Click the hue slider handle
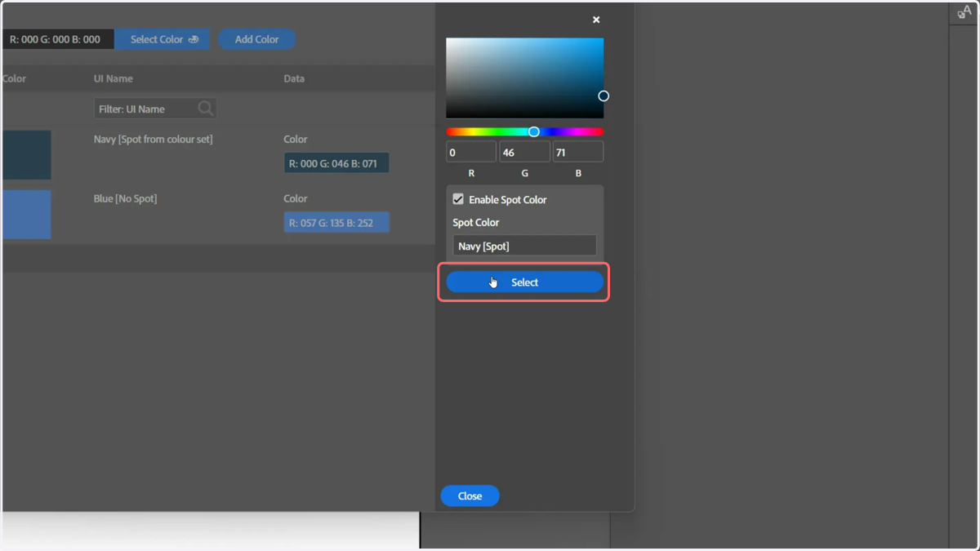This screenshot has height=551, width=980. (x=533, y=131)
